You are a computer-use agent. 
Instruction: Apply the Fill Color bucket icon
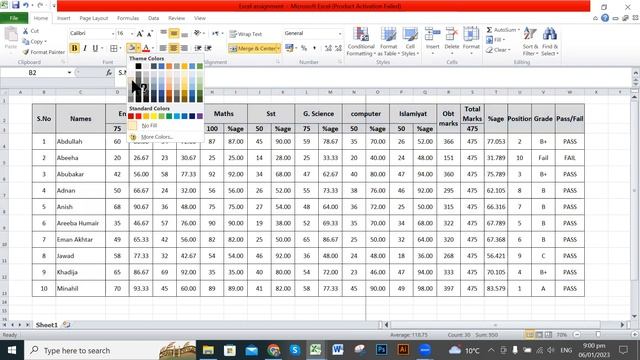tap(131, 48)
